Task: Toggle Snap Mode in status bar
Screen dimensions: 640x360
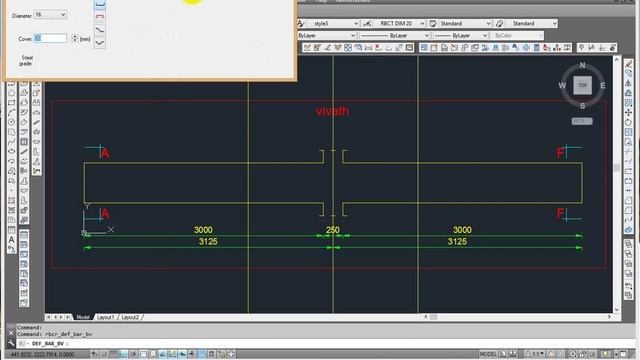Action: point(104,354)
